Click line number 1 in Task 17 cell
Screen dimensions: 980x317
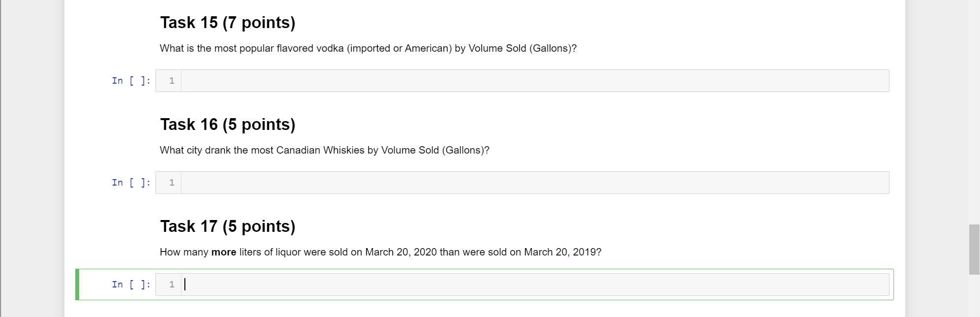pos(172,285)
